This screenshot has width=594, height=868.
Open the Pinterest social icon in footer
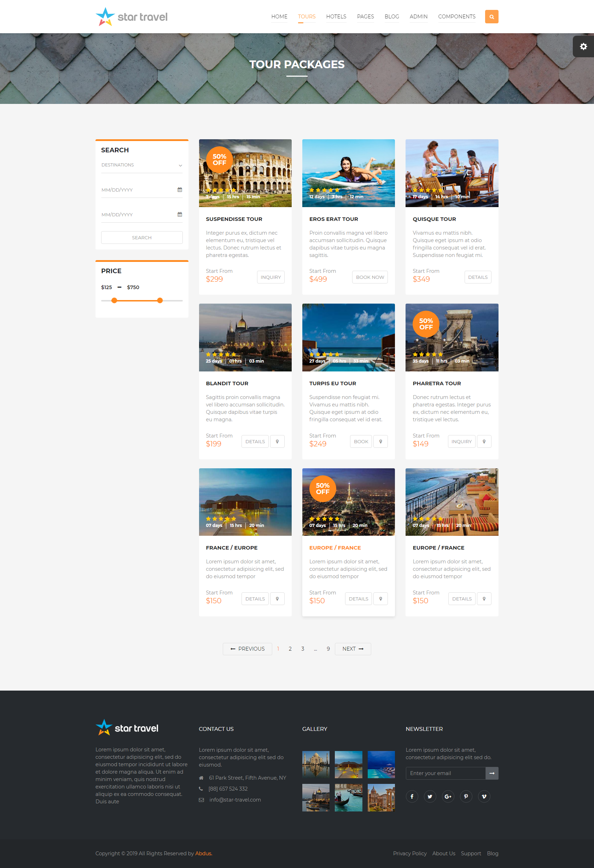(x=466, y=796)
